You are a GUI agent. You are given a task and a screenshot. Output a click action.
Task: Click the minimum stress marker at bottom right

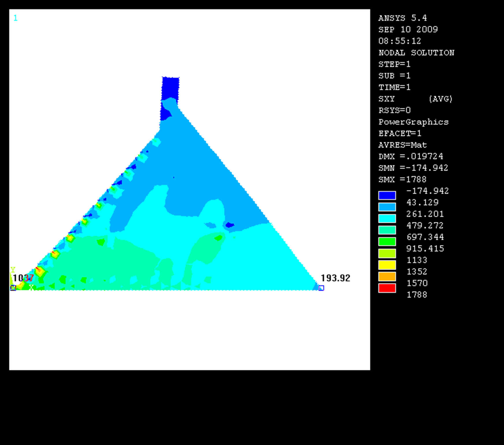[321, 288]
